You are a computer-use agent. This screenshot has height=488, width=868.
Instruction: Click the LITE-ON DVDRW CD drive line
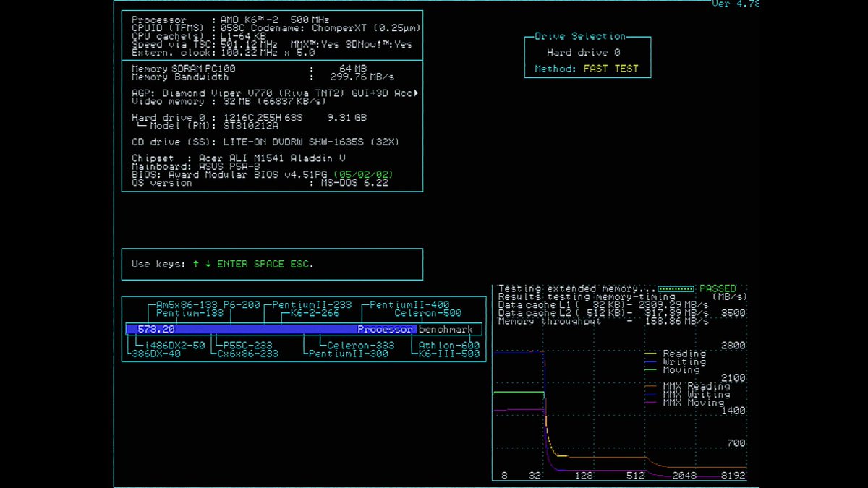pyautogui.click(x=265, y=142)
